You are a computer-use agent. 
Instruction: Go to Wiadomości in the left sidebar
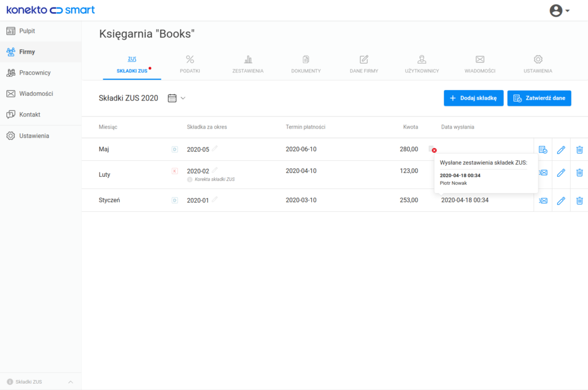[41, 94]
